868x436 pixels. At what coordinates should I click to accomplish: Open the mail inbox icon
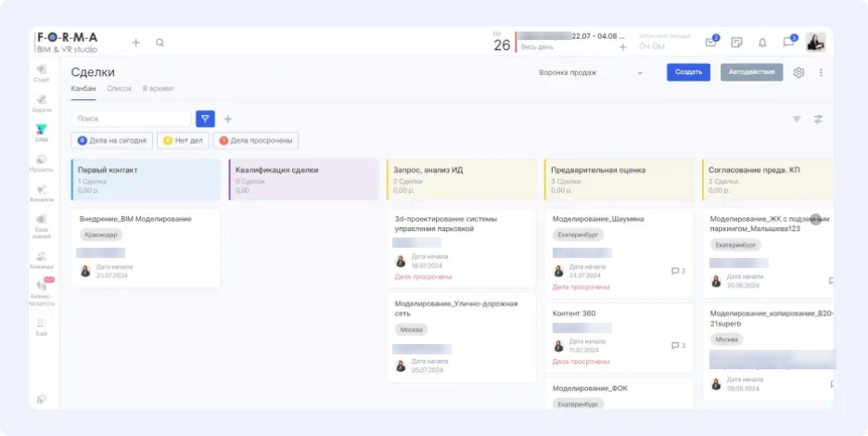(x=710, y=43)
